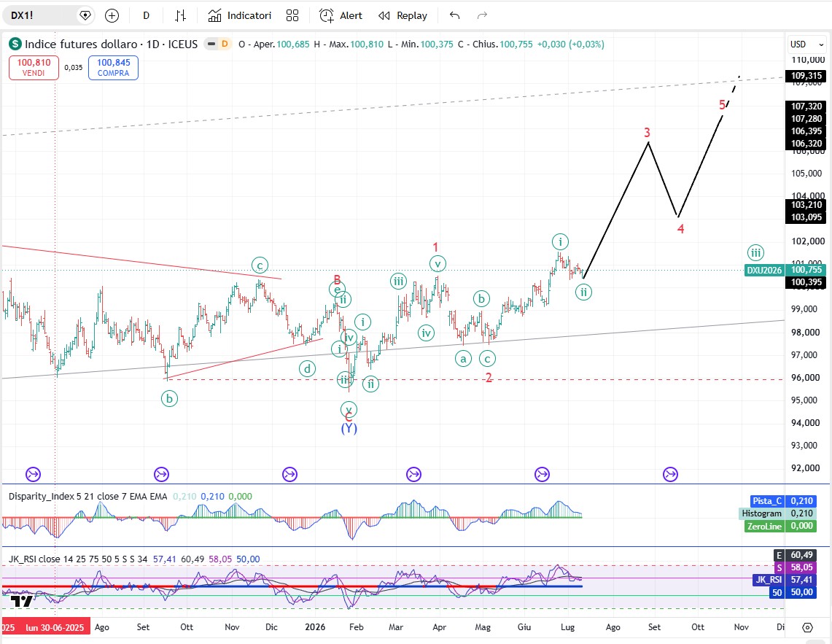Click the 103,210 price axis label
Screen dimensions: 832x644
click(x=806, y=205)
